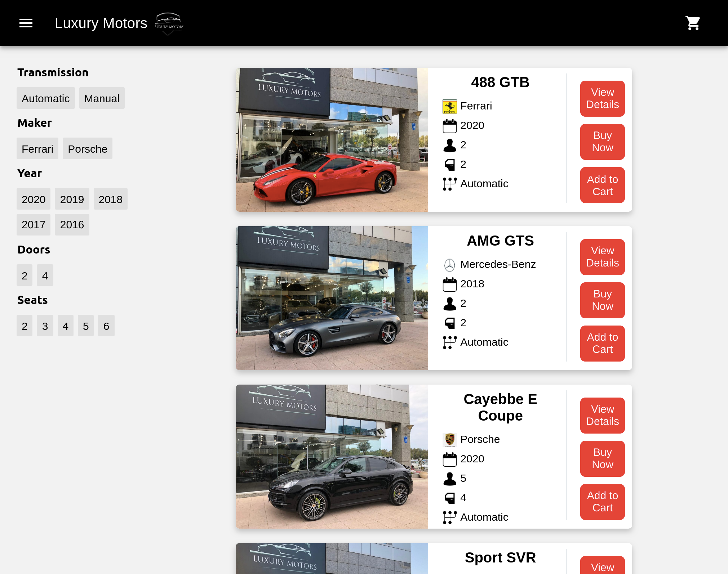
Task: Click the Mercedes-Benz star logo icon
Action: pos(449,265)
